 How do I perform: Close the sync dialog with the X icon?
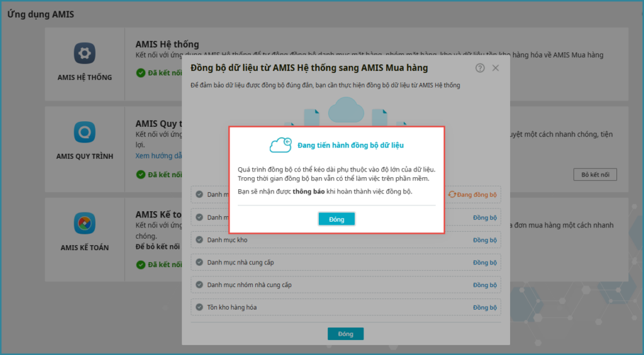(x=496, y=68)
